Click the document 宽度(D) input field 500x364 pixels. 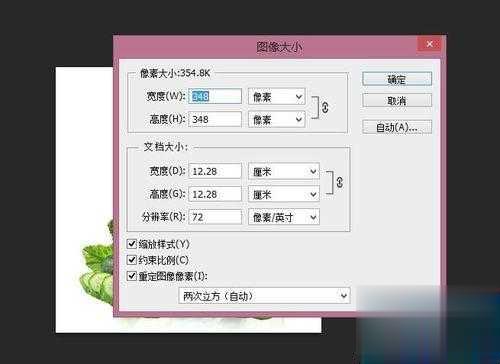tap(215, 171)
